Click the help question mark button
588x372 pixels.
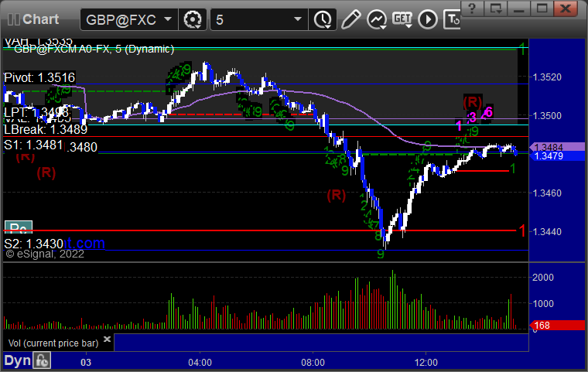click(x=472, y=8)
